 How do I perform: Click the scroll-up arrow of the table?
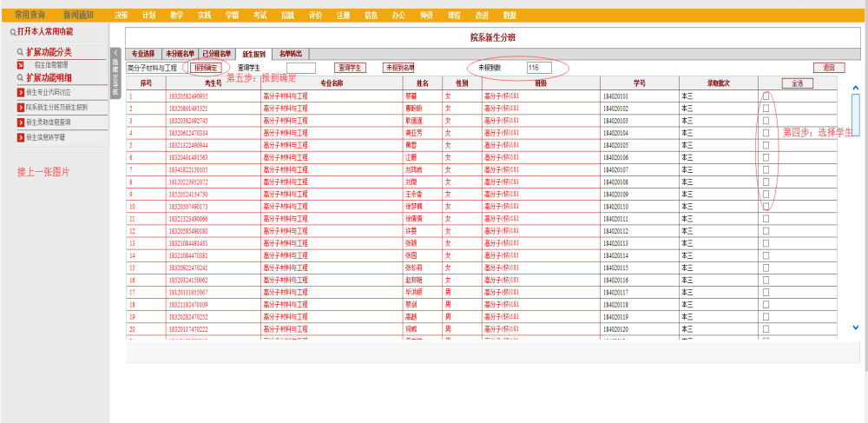tap(856, 87)
